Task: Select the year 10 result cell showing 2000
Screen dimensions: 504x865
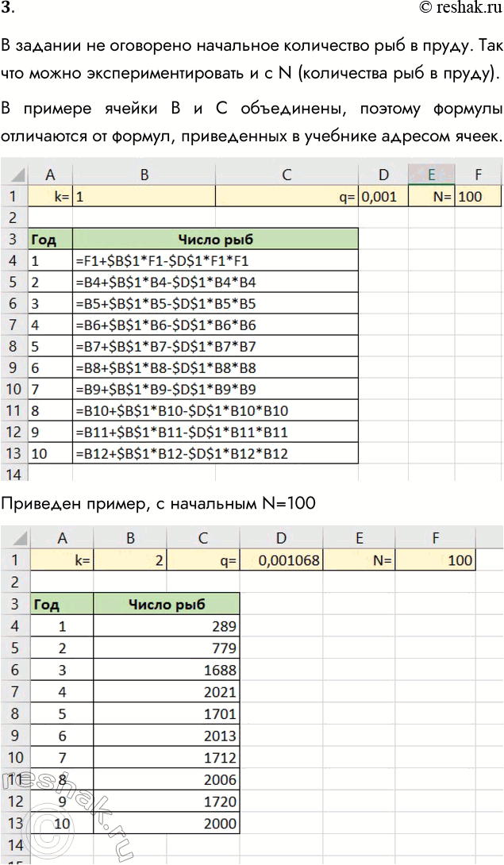Action: pyautogui.click(x=167, y=824)
